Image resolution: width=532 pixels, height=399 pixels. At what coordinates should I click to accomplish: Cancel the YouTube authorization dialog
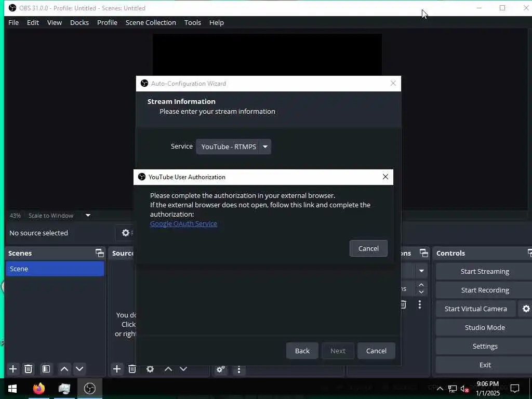click(368, 248)
